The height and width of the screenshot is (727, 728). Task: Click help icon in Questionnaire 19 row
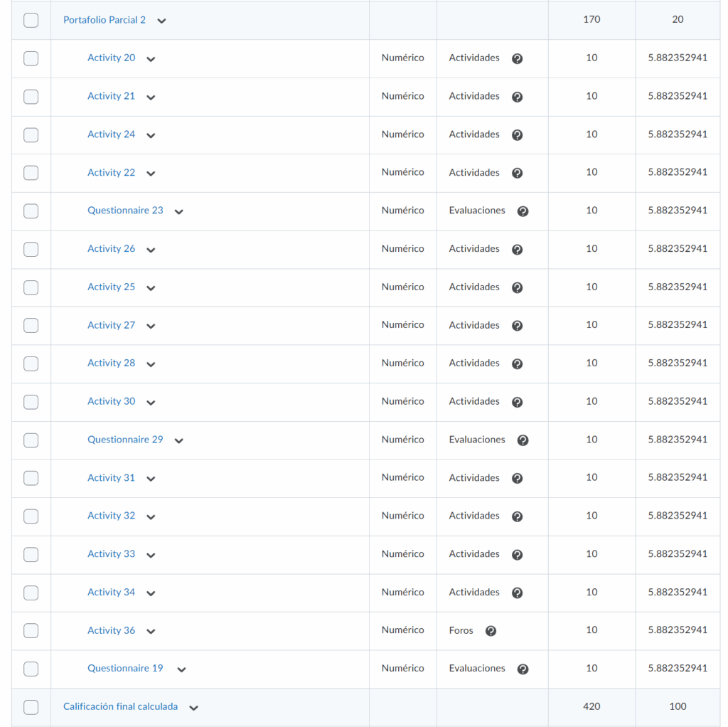point(523,669)
